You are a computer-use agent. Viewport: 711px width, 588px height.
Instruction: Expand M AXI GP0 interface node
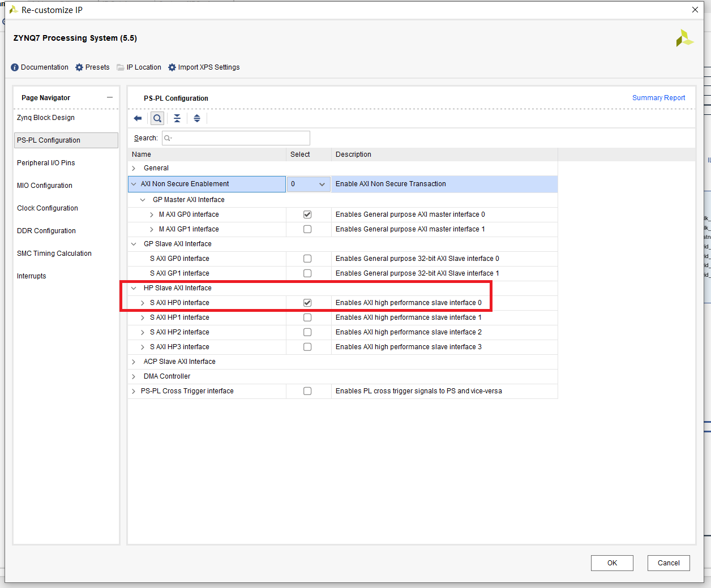click(152, 214)
